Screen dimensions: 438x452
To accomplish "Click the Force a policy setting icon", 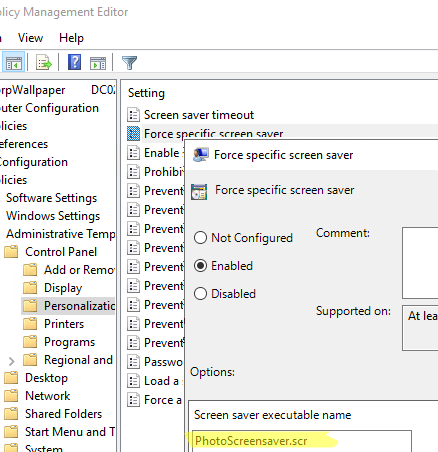I will coord(133,400).
